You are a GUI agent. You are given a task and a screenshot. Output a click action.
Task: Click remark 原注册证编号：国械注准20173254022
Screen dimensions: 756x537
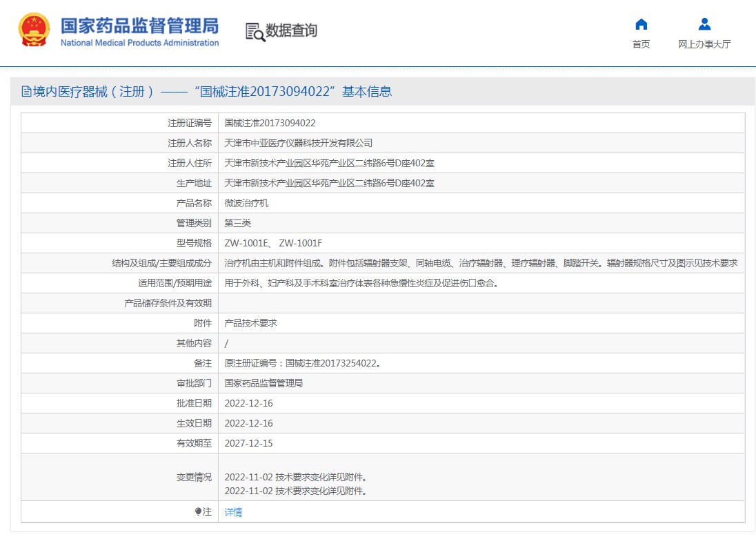pos(304,363)
